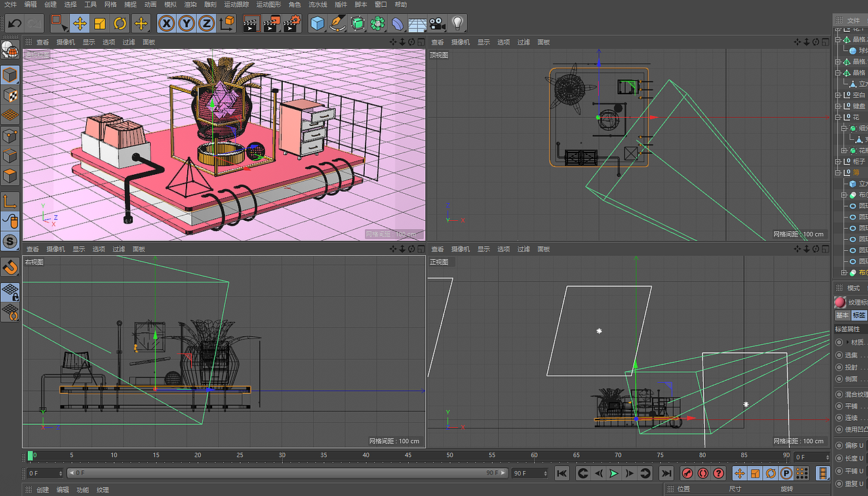
Task: Click the pink material sphere swatch
Action: coord(840,302)
